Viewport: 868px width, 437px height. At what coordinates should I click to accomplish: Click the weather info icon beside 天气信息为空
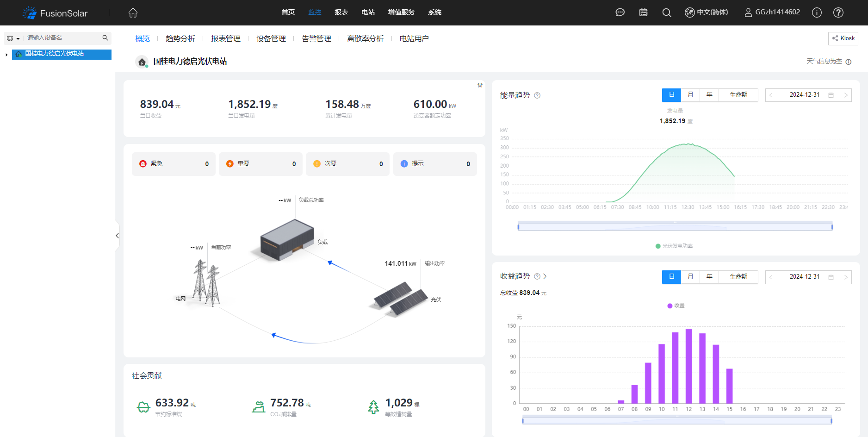coord(849,62)
